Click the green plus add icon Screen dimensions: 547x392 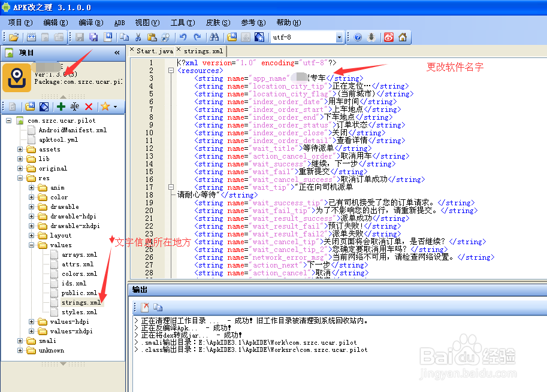coord(61,107)
